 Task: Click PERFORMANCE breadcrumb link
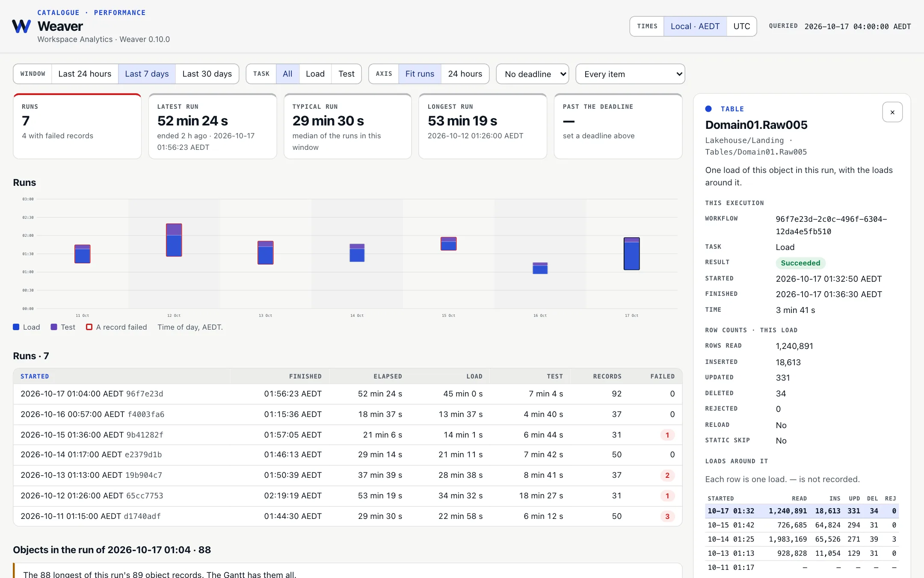pos(120,12)
